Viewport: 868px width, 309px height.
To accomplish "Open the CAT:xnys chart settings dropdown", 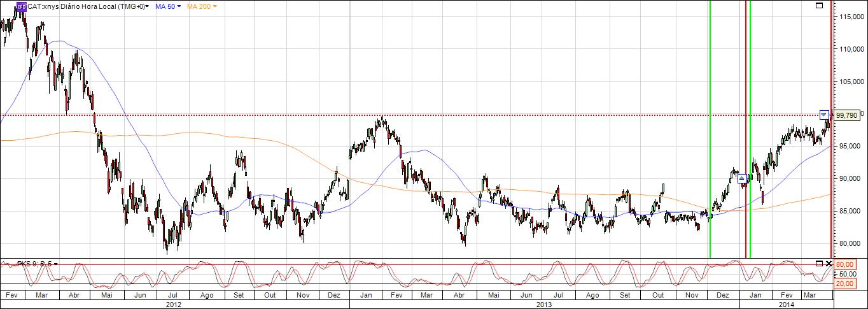I will pyautogui.click(x=148, y=6).
